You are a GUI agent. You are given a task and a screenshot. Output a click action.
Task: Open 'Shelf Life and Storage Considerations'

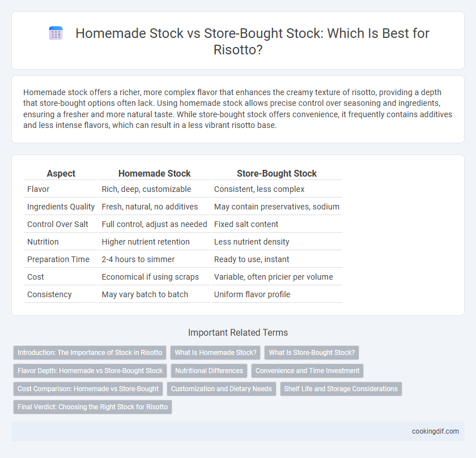coord(341,389)
